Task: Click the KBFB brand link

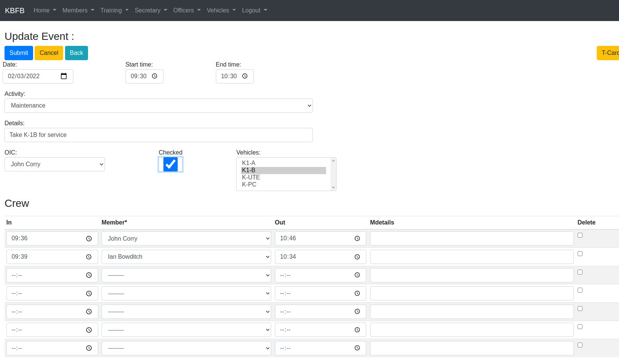Action: [15, 11]
